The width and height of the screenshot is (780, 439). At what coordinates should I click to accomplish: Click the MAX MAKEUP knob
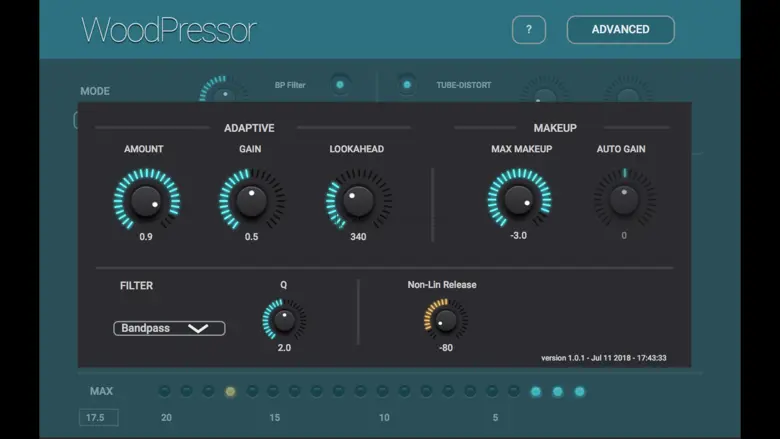coord(519,199)
